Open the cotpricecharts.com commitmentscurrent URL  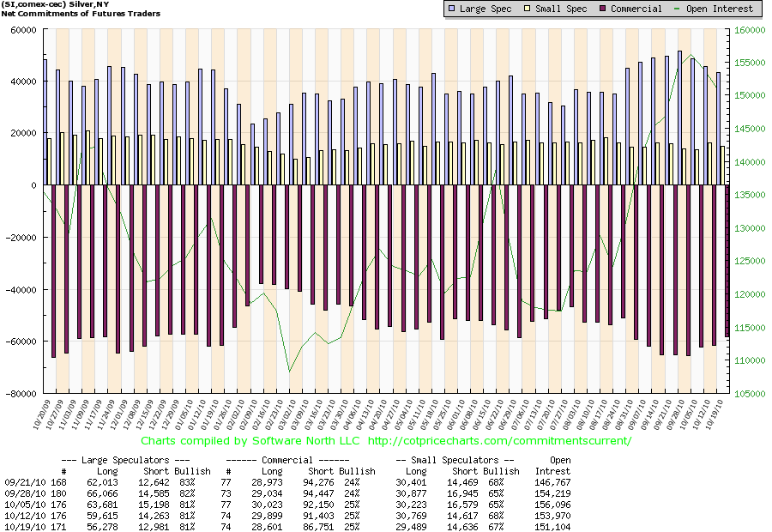[x=499, y=441]
